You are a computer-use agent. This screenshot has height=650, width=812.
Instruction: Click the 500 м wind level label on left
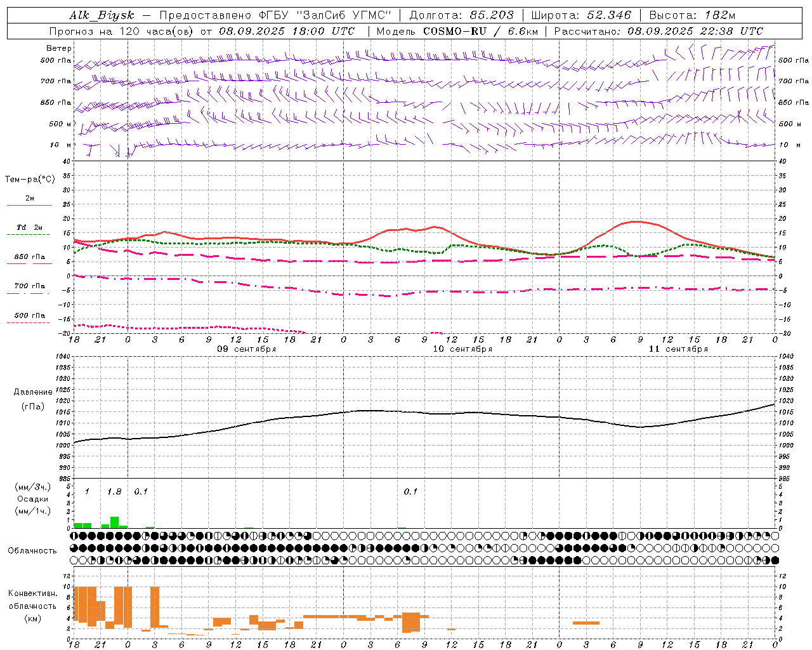60,124
